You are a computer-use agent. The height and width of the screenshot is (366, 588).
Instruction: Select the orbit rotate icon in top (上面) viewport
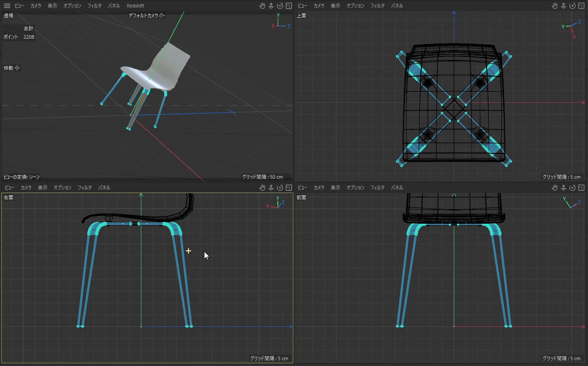[572, 6]
